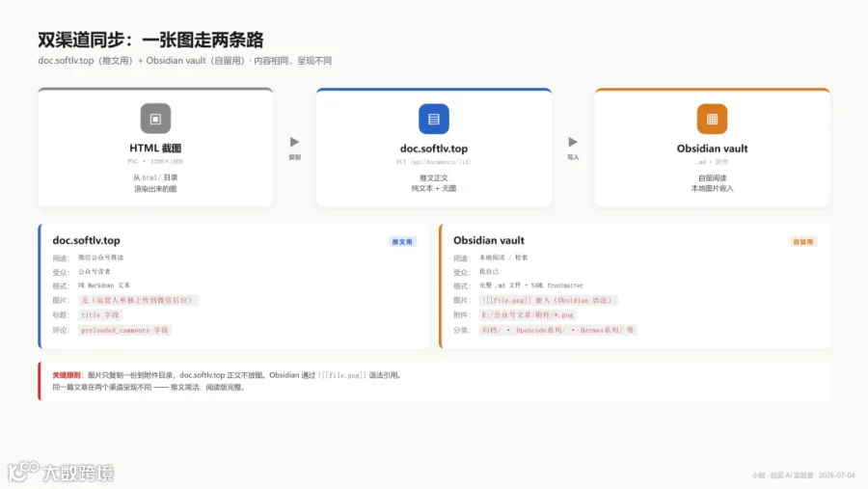868x489 pixels.
Task: Click the 从 html/ 目录 line
Action: click(x=155, y=177)
